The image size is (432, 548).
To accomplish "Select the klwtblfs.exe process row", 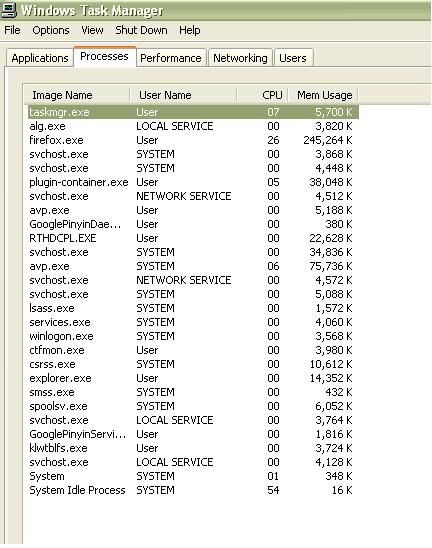I will 192,448.
